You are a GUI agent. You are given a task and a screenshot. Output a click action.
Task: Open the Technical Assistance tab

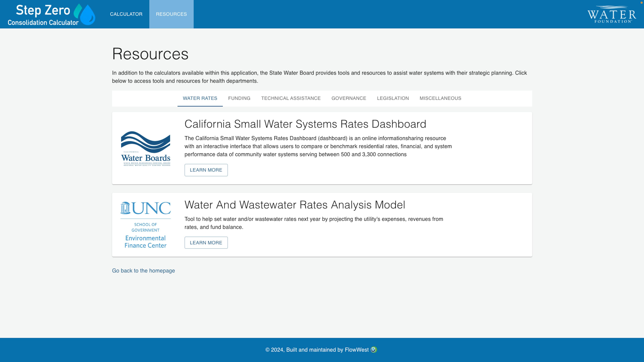point(291,98)
